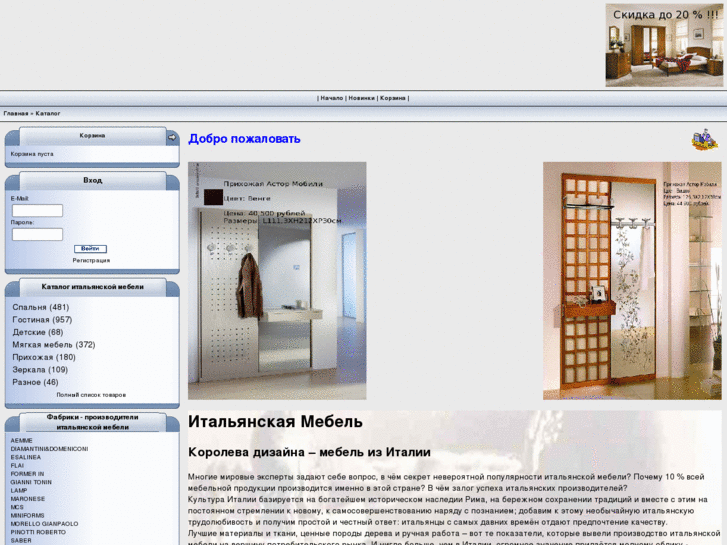Click the 'Фабрики - производители' panel header
This screenshot has width=727, height=545.
coord(93,422)
